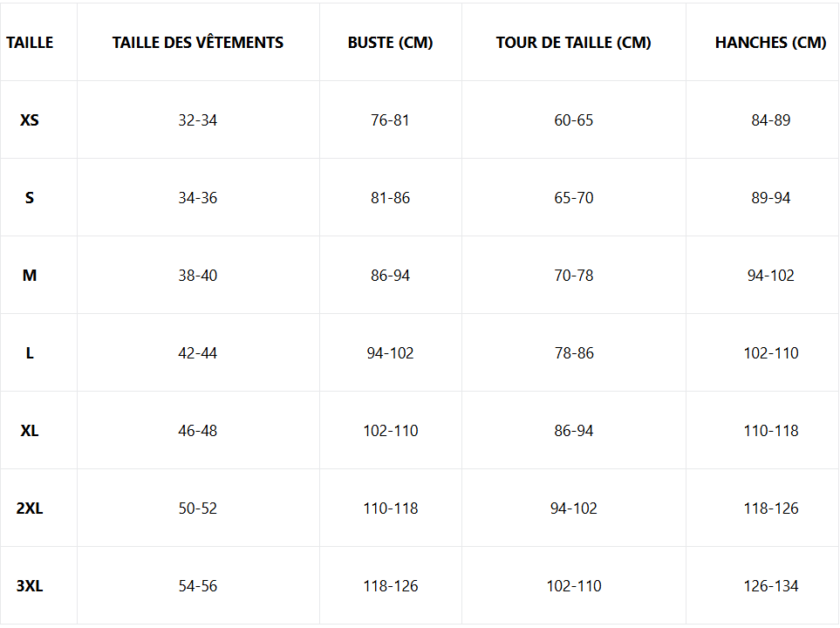Click bust measurement cell 81-86
840x628 pixels.
[x=390, y=198]
